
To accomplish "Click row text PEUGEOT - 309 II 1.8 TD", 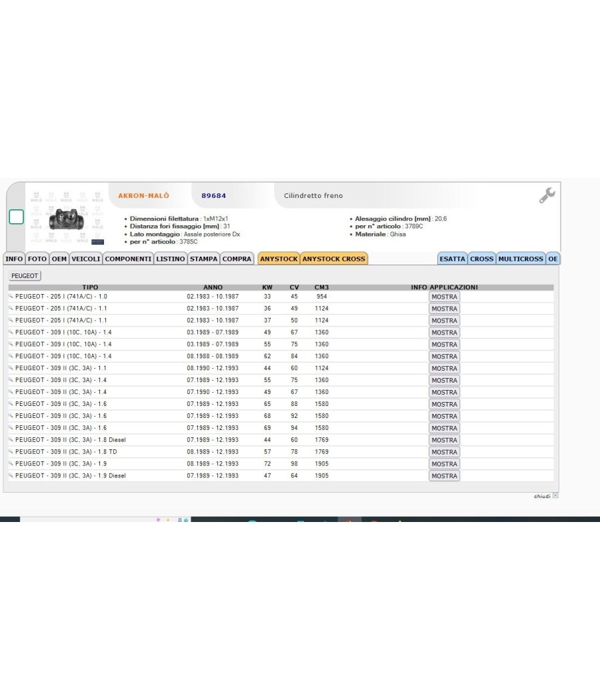I will coord(66,452).
